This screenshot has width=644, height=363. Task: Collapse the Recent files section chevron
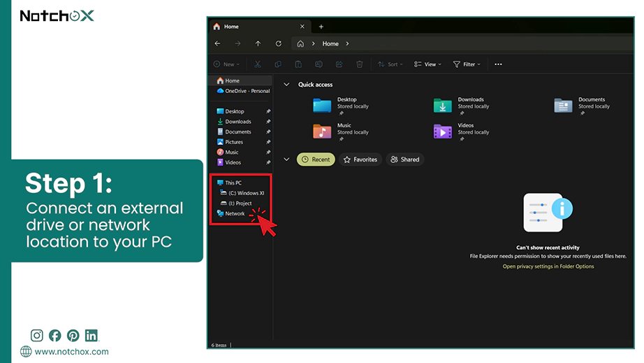[x=286, y=159]
